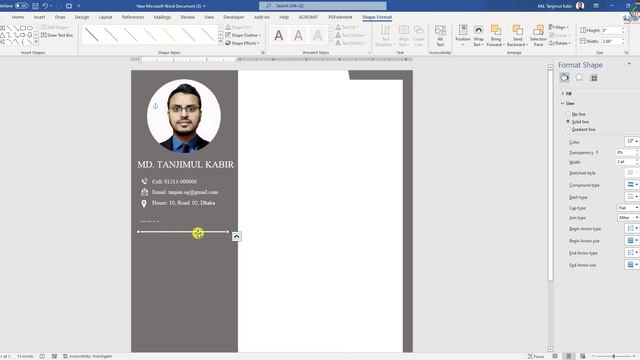Screen dimensions: 640x360
Task: Select the first dark line shape style
Action: coord(92,35)
